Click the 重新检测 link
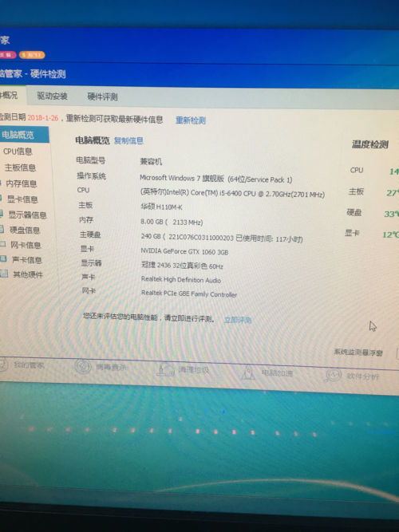This screenshot has height=532, width=399. (x=191, y=120)
